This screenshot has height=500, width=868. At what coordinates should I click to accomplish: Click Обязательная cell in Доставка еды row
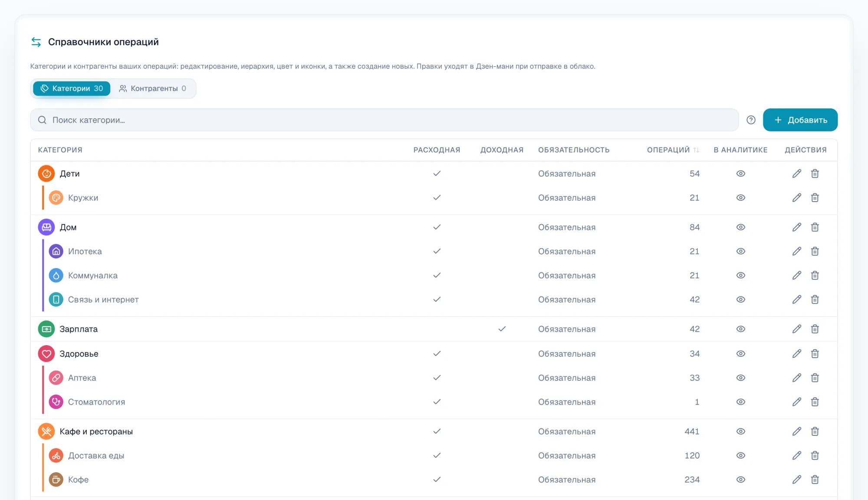tap(567, 456)
